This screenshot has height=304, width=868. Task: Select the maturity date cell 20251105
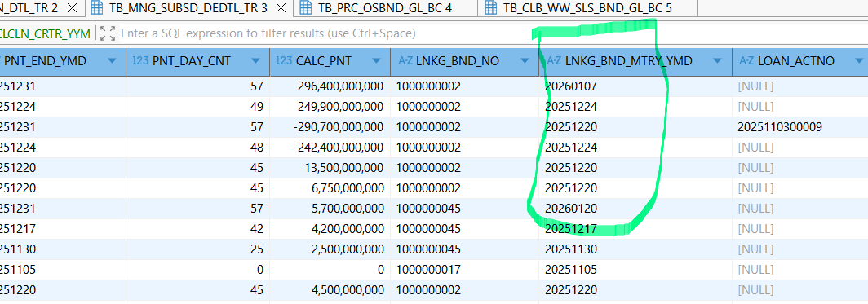pos(635,270)
